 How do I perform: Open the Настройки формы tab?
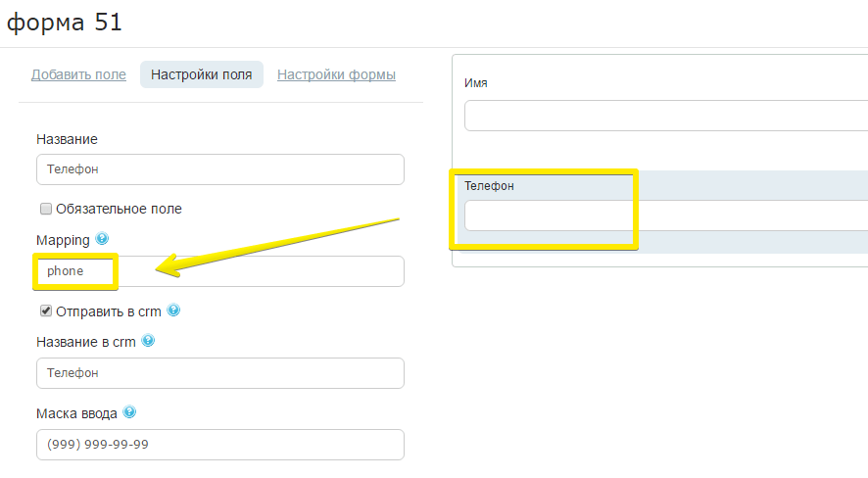point(336,74)
